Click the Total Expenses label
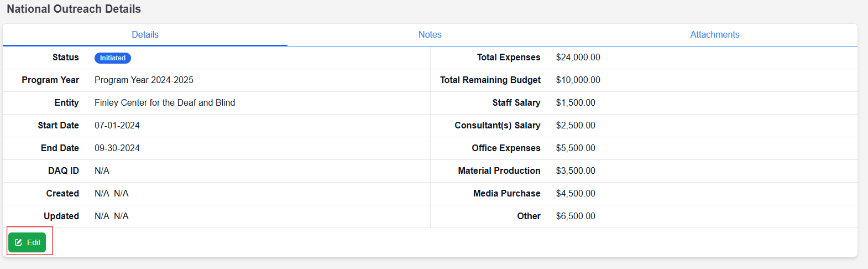Viewport: 868px width, 269px height. click(x=509, y=57)
